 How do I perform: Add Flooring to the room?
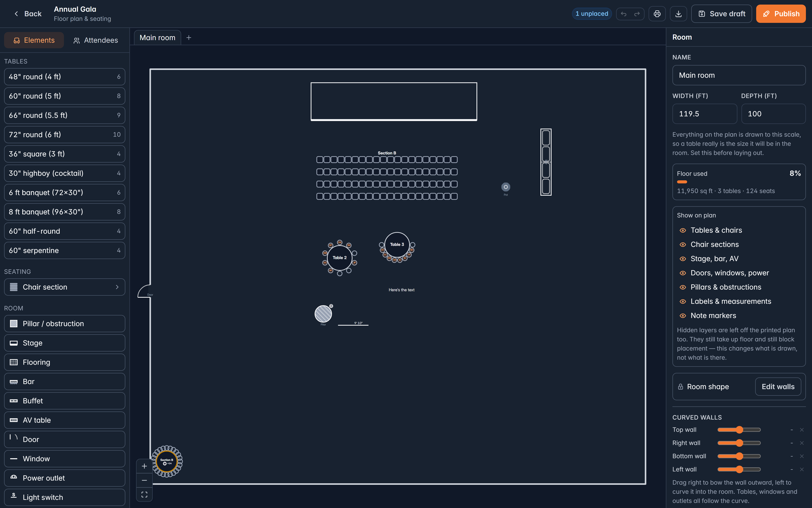tap(64, 362)
